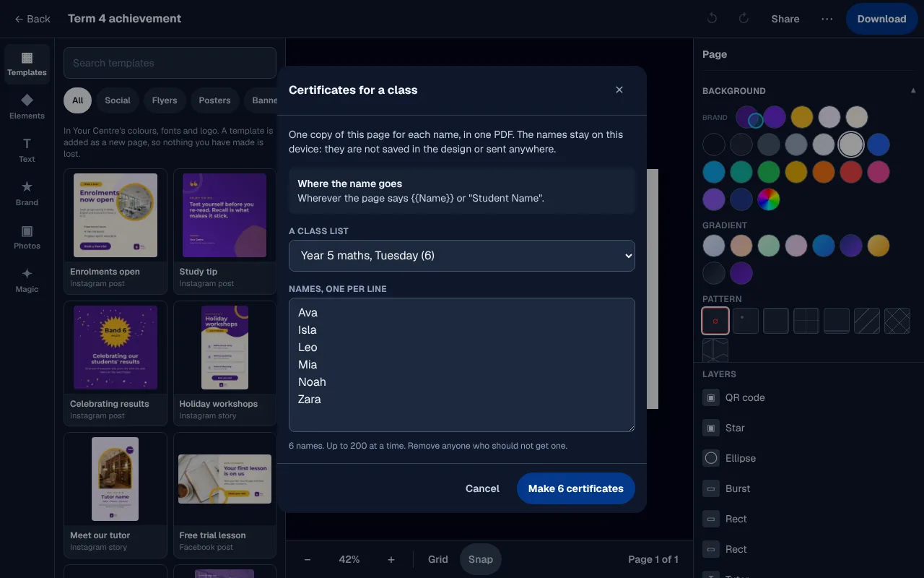The image size is (924, 578).
Task: Undo the last action
Action: pyautogui.click(x=712, y=19)
